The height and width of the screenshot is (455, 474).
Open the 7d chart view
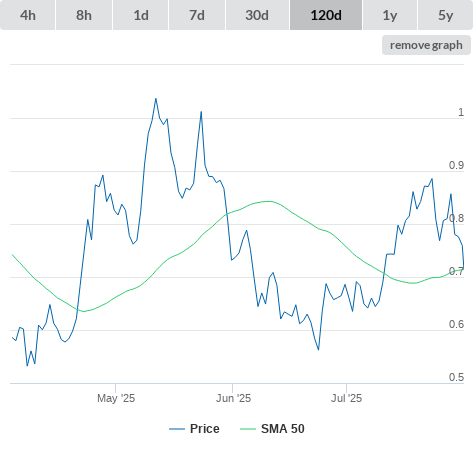click(x=197, y=15)
